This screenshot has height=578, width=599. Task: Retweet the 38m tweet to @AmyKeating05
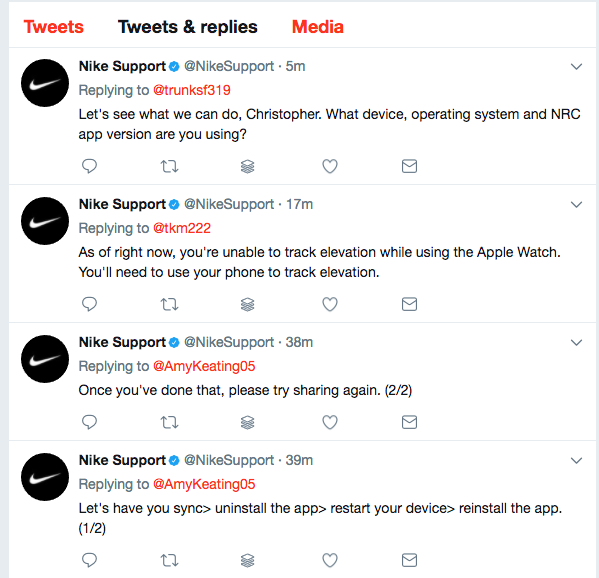[x=169, y=423]
